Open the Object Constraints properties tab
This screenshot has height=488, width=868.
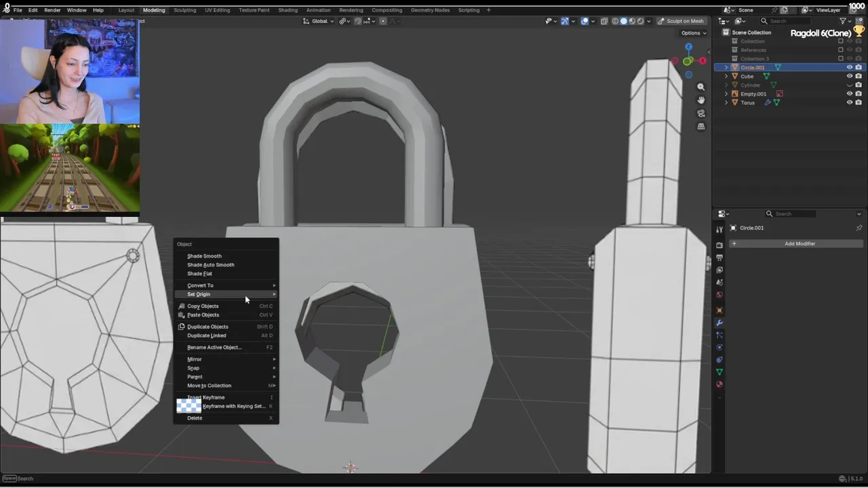click(x=719, y=359)
